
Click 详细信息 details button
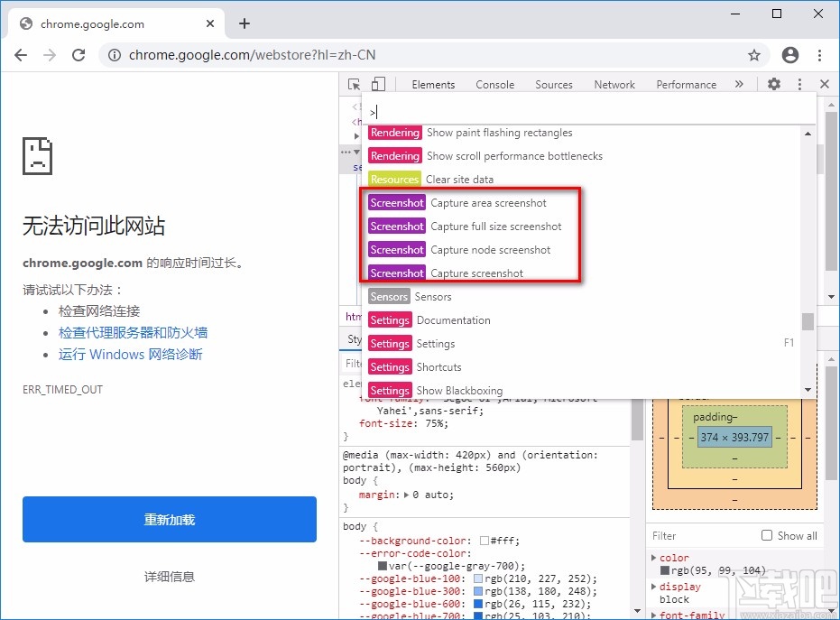(x=170, y=577)
